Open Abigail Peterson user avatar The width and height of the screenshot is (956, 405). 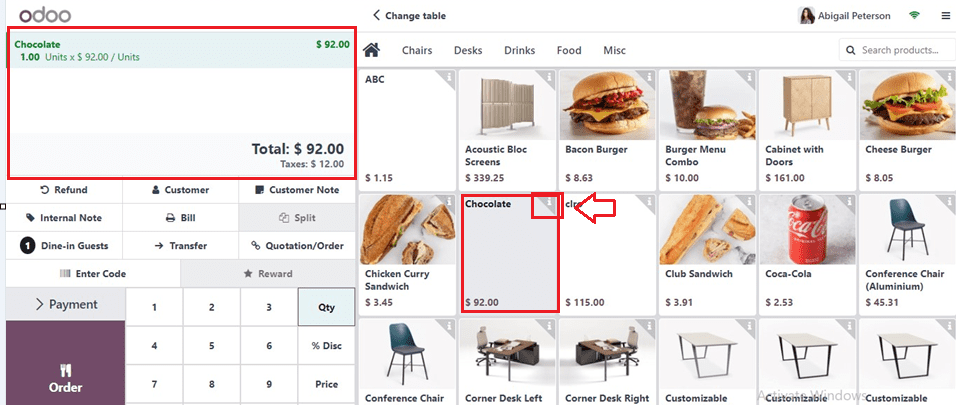(x=807, y=16)
